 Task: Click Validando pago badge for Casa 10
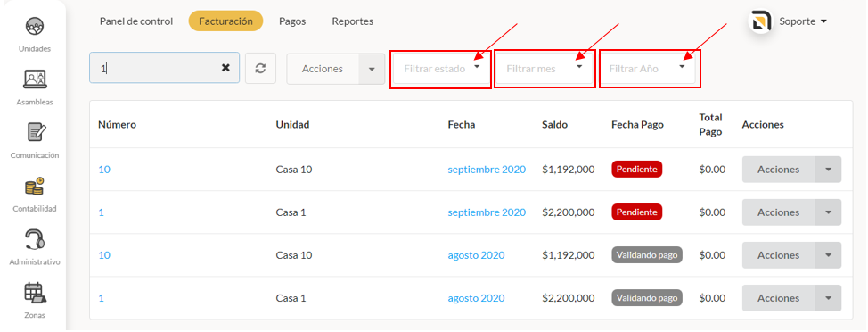(647, 255)
